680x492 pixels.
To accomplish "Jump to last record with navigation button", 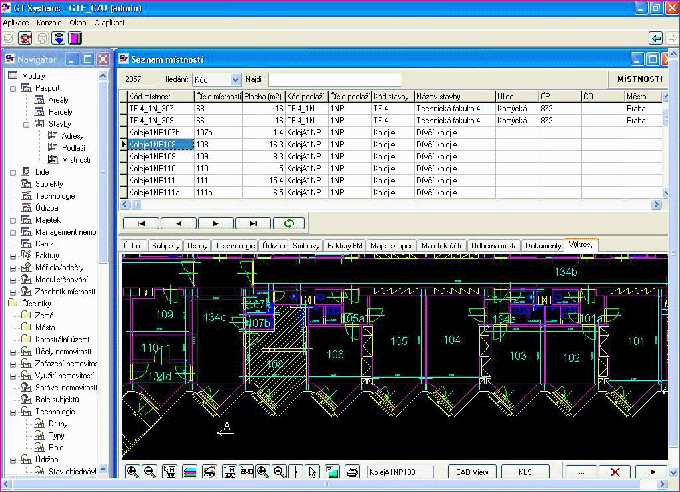I will pos(252,223).
